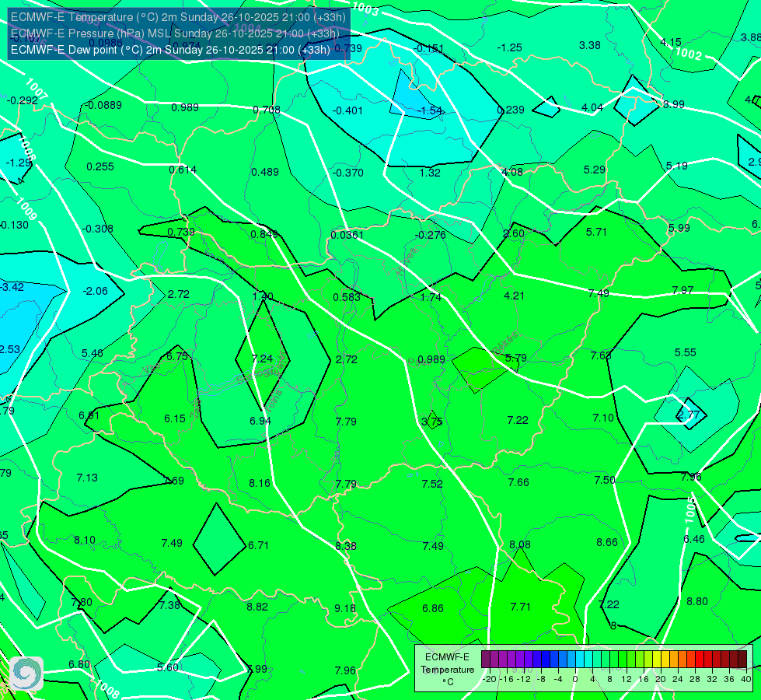761x700 pixels.
Task: Click the 0.489 temperature value
Action: point(265,172)
